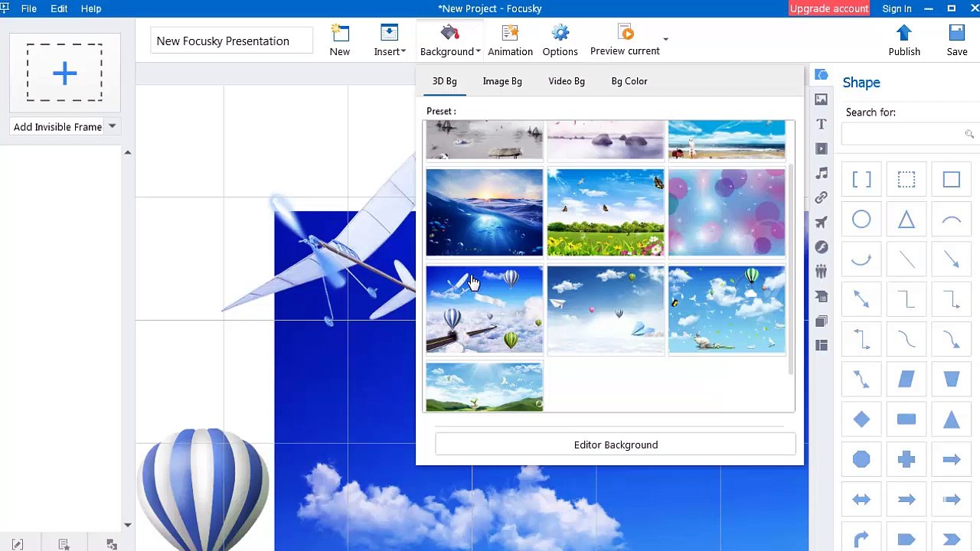Open the Shape panel icon in sidebar
This screenshot has height=551, width=980.
coord(822,74)
